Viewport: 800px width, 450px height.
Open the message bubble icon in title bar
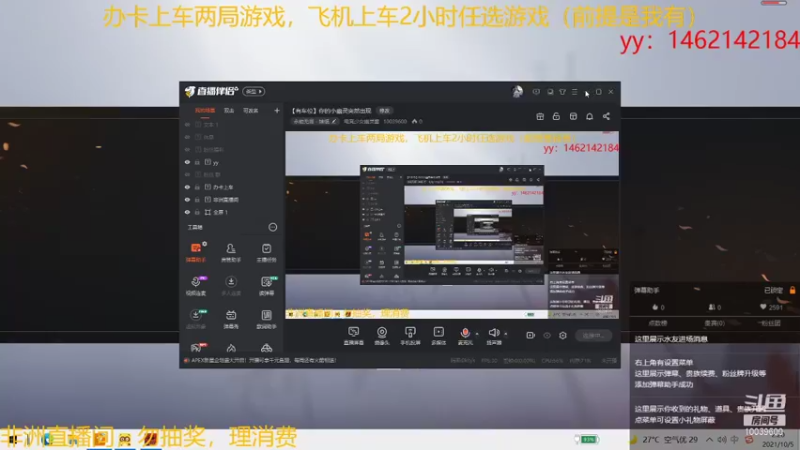point(536,92)
